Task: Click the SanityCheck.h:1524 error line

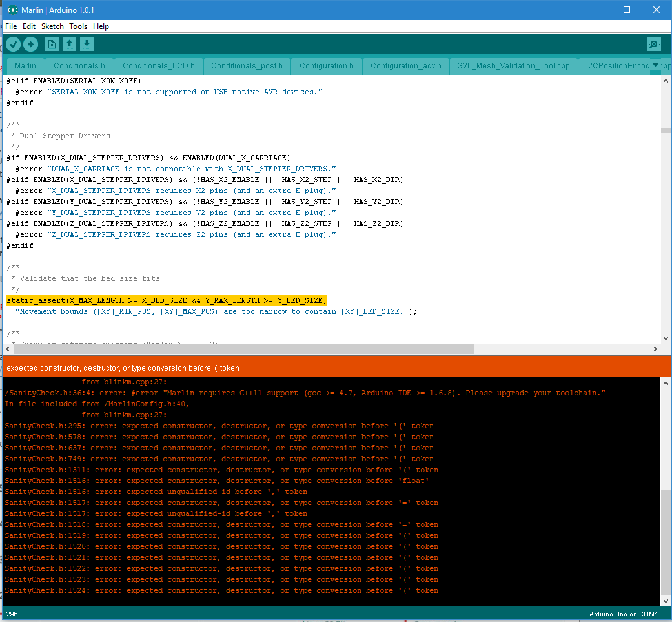Action: coord(221,591)
